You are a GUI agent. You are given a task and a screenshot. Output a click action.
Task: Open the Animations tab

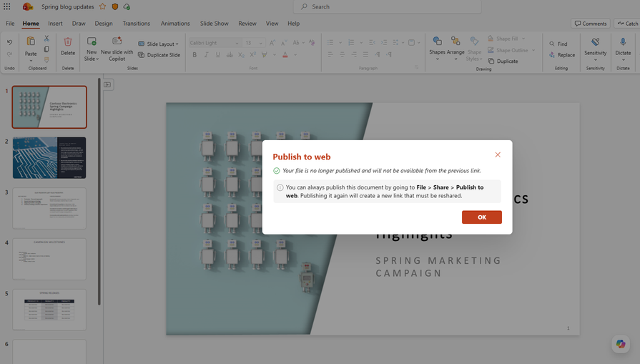tap(175, 24)
